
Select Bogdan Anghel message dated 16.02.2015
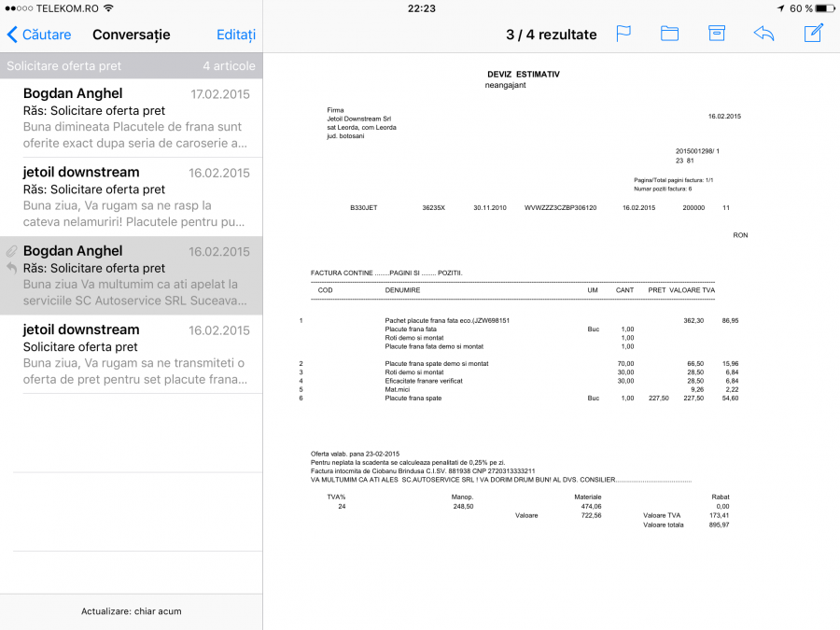[x=135, y=275]
